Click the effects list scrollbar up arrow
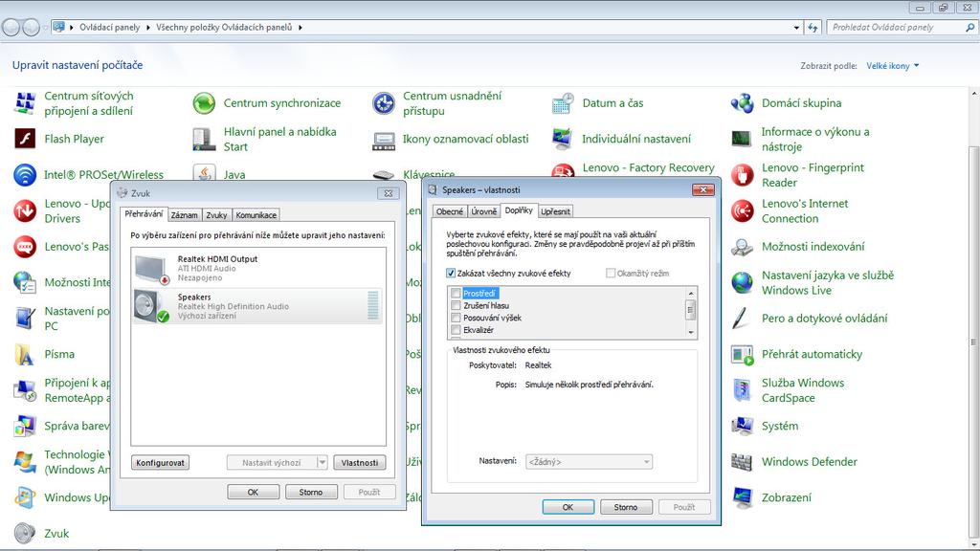The height and width of the screenshot is (551, 980). 691,293
